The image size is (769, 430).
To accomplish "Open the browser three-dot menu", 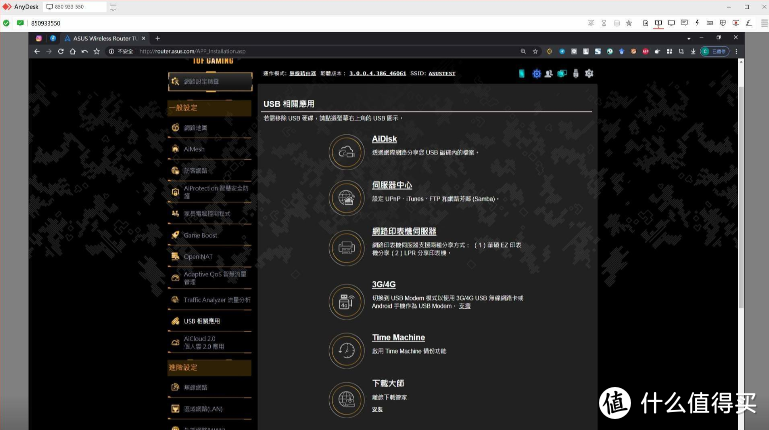I will tap(736, 51).
